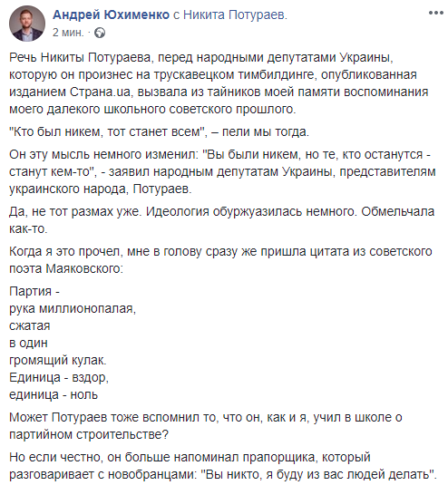Click the globe public privacy icon
The image size is (448, 485).
pos(100,33)
